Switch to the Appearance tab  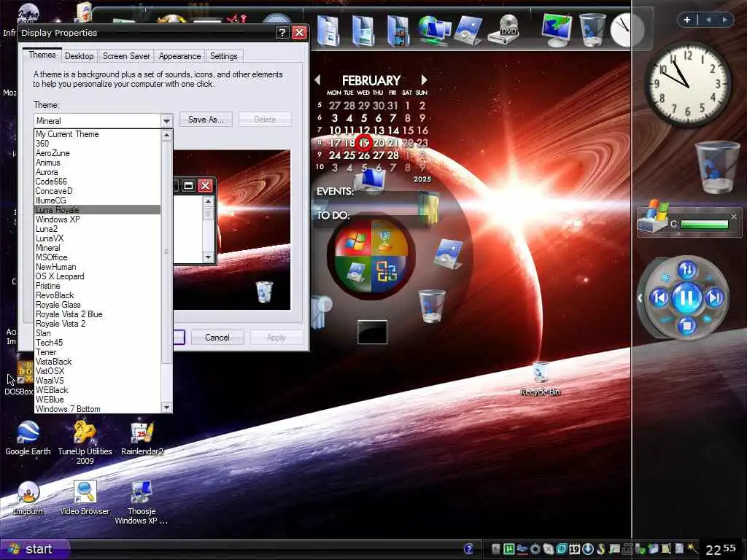click(x=179, y=56)
